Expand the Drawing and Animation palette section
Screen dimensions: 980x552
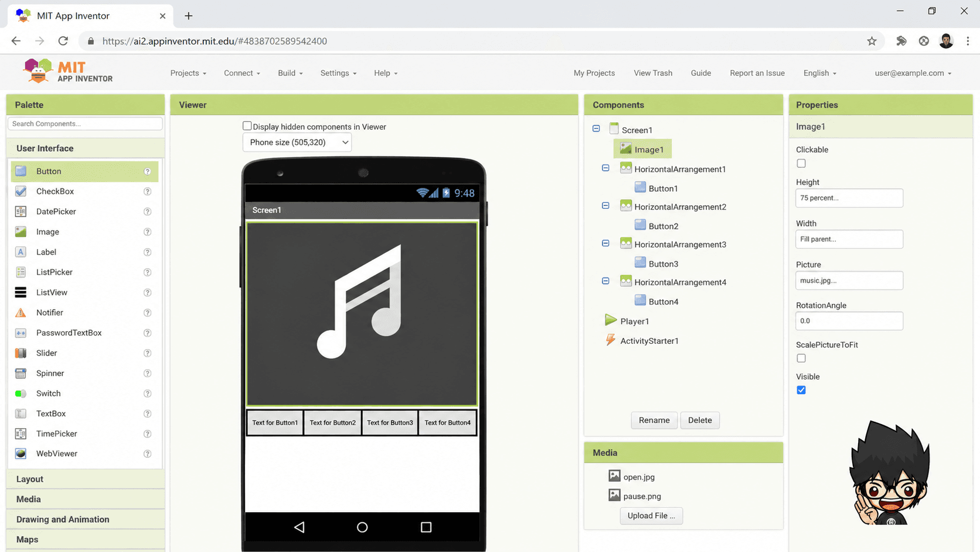point(86,520)
